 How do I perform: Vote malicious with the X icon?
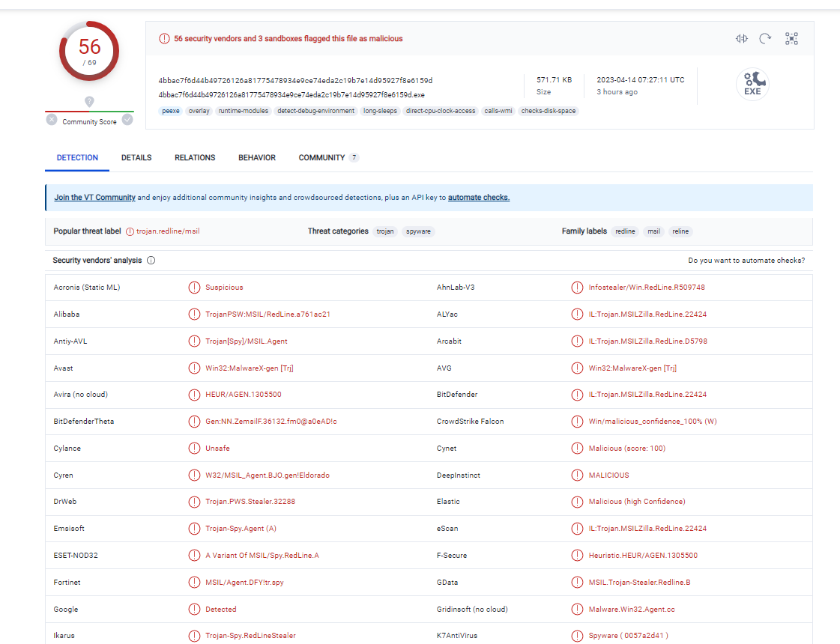[52, 119]
